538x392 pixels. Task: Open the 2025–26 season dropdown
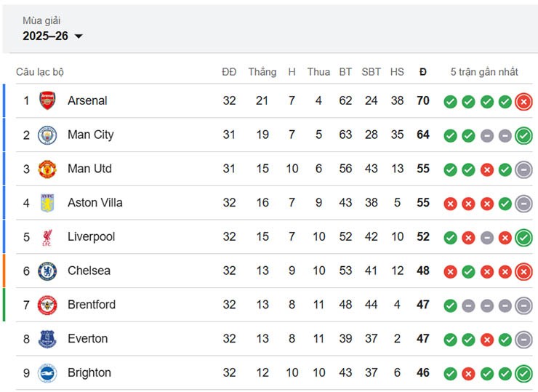click(x=53, y=36)
